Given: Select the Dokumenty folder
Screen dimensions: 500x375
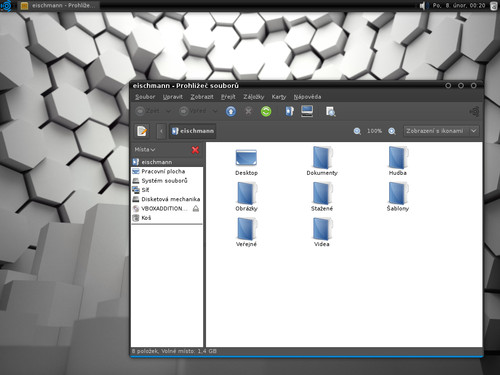Looking at the screenshot, I should 322,161.
